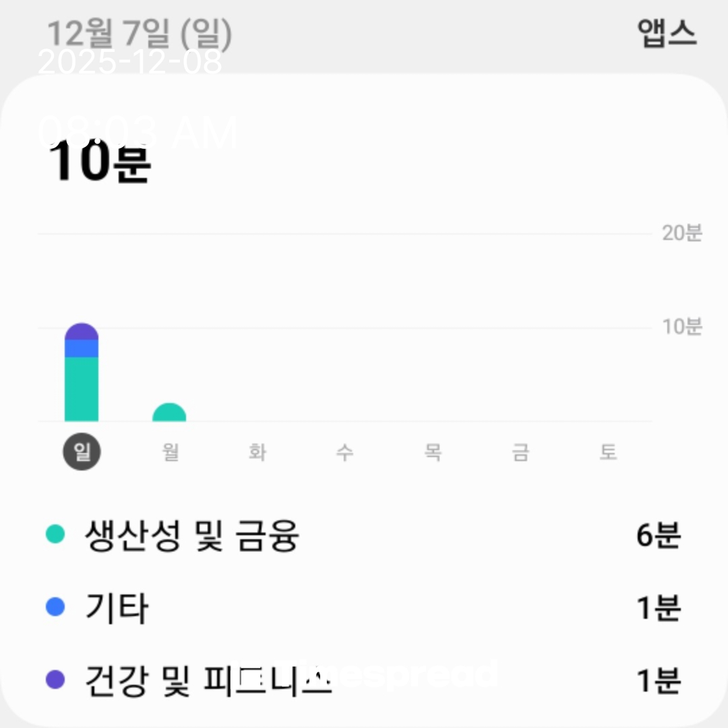Select 목 (Thursday) day label

coord(433,452)
